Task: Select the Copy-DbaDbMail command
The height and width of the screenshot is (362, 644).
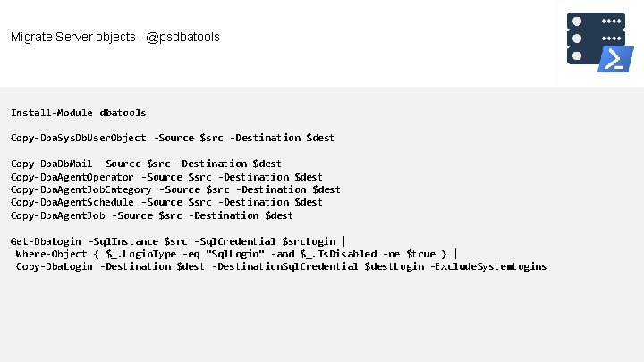Action: click(x=52, y=164)
